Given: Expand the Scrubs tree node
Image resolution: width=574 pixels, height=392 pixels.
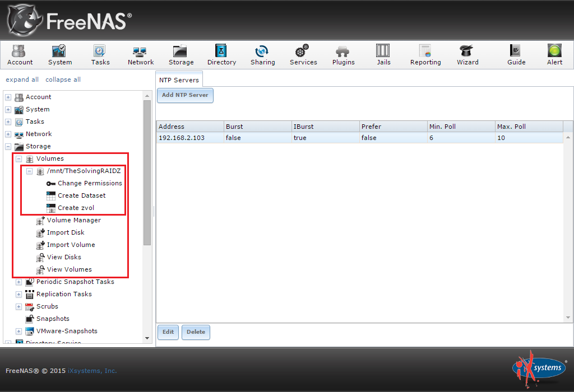Looking at the screenshot, I should 18,307.
